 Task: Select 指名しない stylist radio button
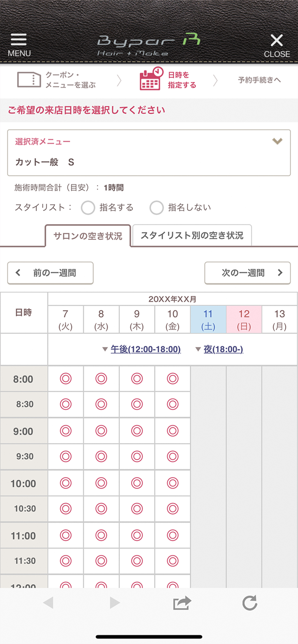[156, 207]
